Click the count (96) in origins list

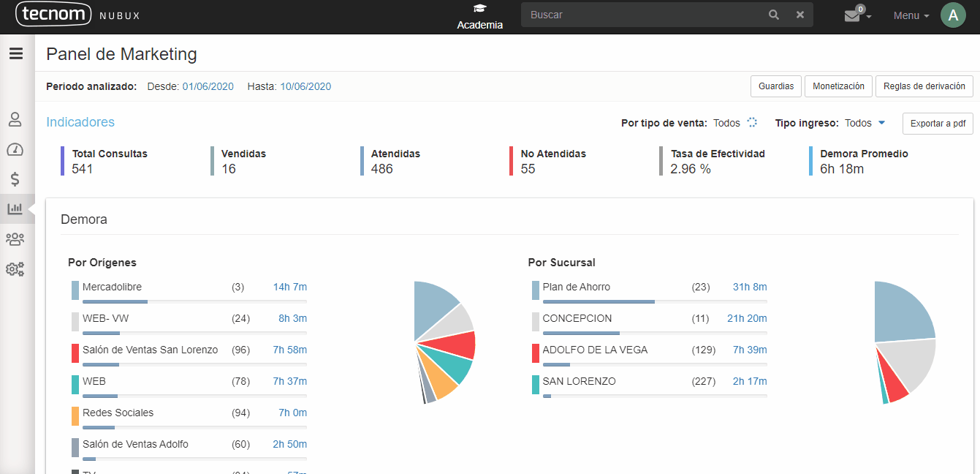[240, 350]
